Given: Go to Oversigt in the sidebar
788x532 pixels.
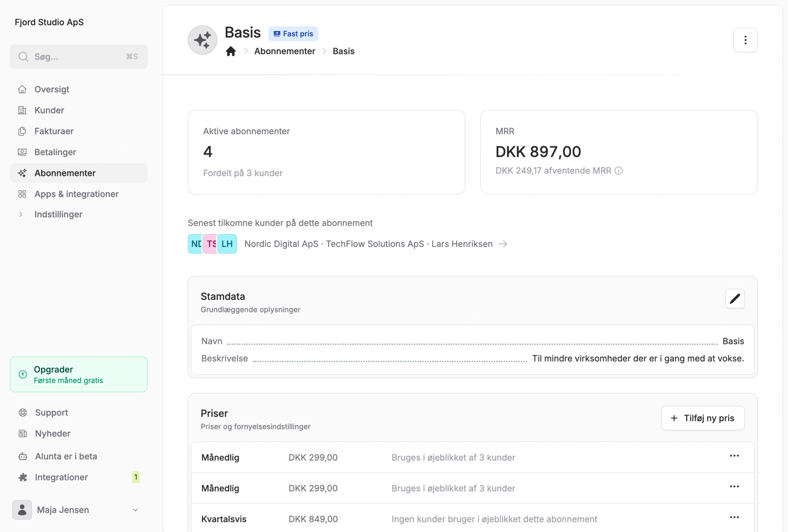Looking at the screenshot, I should pyautogui.click(x=79, y=89).
